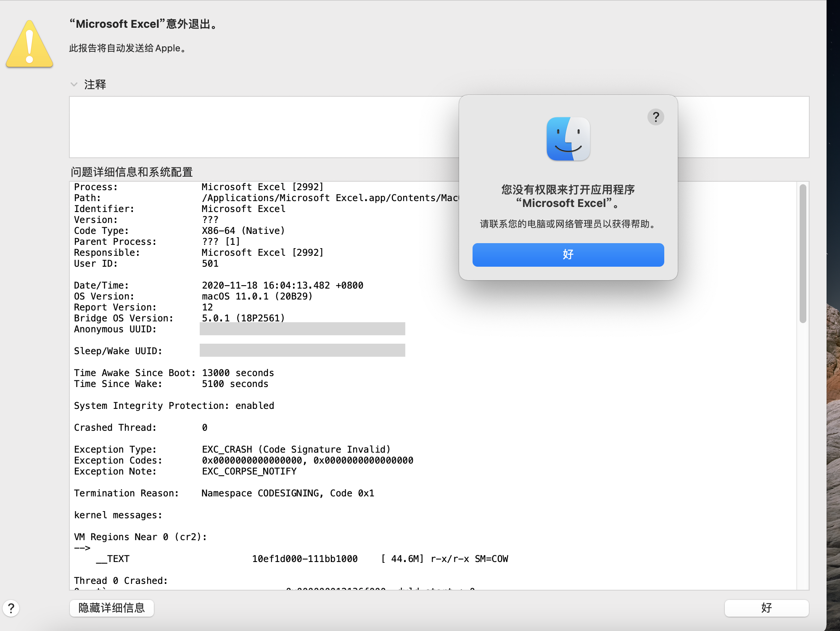Click the yellow warning triangle icon
The height and width of the screenshot is (631, 840).
point(29,45)
